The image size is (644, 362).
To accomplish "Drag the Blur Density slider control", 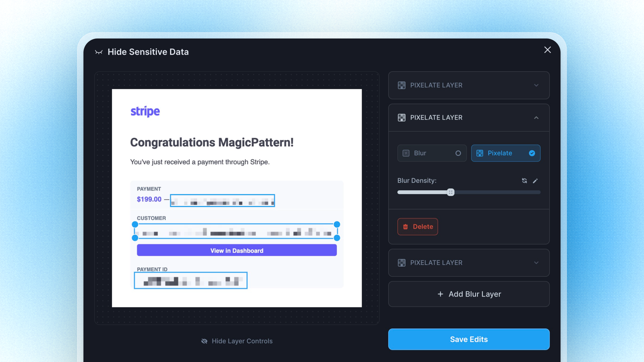I will point(451,192).
